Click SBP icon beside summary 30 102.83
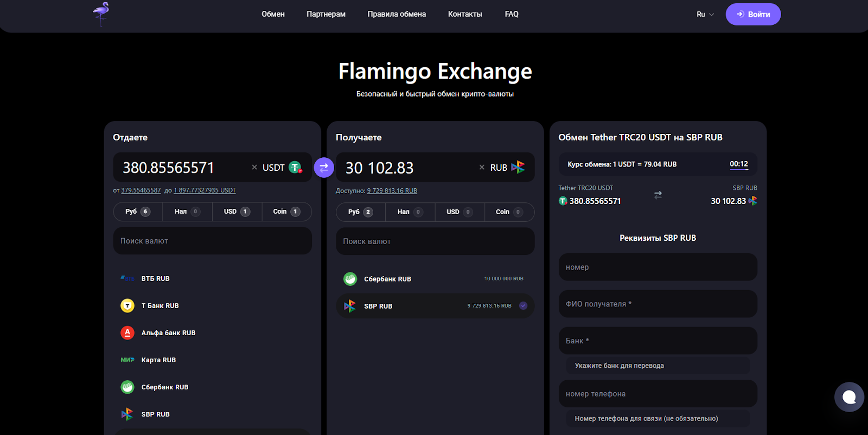868x435 pixels. 752,201
